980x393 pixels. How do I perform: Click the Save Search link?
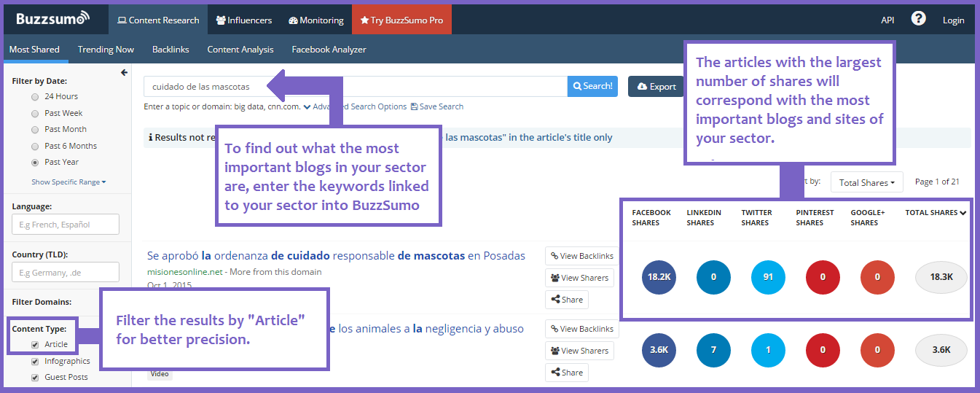(437, 106)
